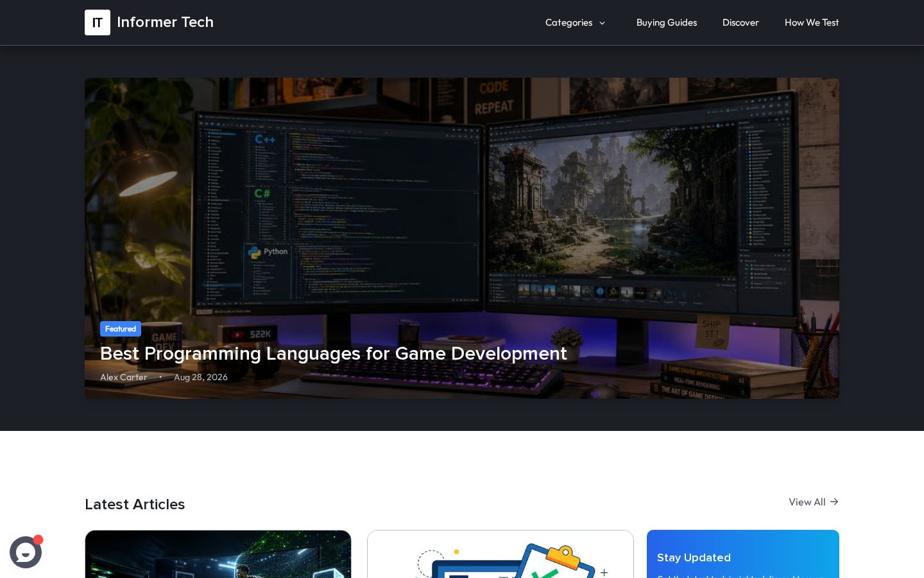
Task: Open the Buying Guides page
Action: click(x=667, y=22)
